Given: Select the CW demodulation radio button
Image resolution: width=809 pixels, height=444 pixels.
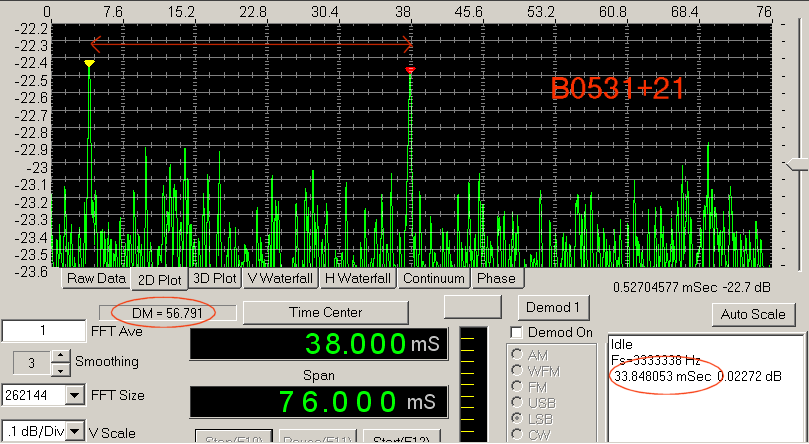Looking at the screenshot, I should [516, 434].
